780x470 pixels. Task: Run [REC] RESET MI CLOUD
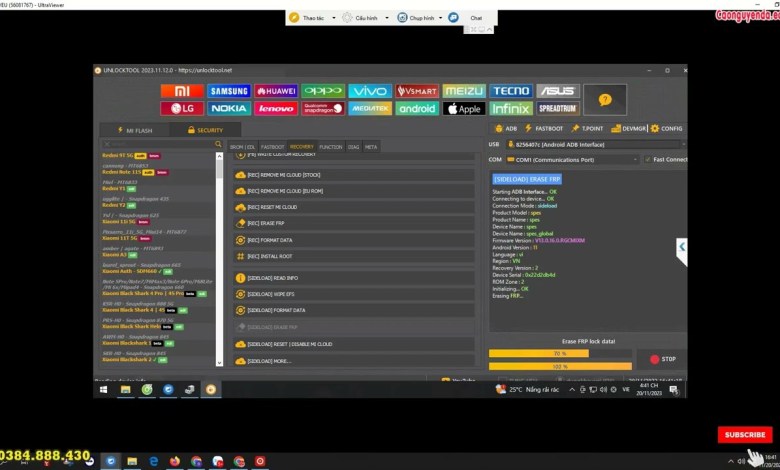354,207
